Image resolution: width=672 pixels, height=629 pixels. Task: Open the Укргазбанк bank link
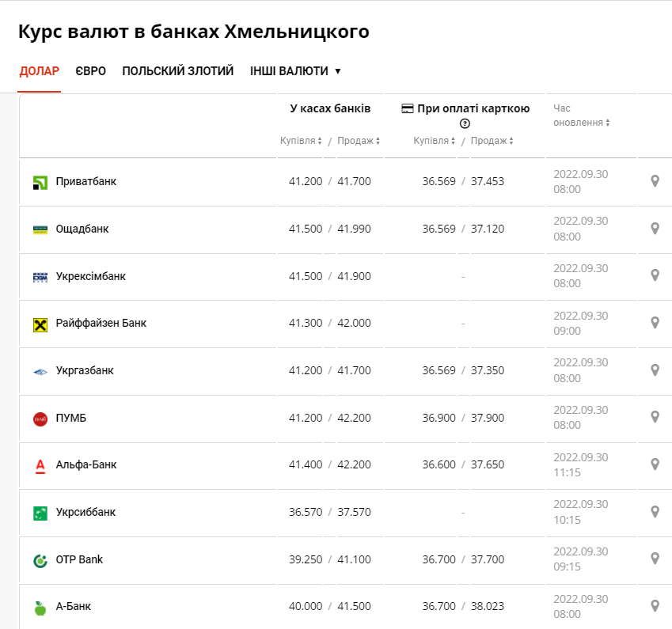click(85, 370)
